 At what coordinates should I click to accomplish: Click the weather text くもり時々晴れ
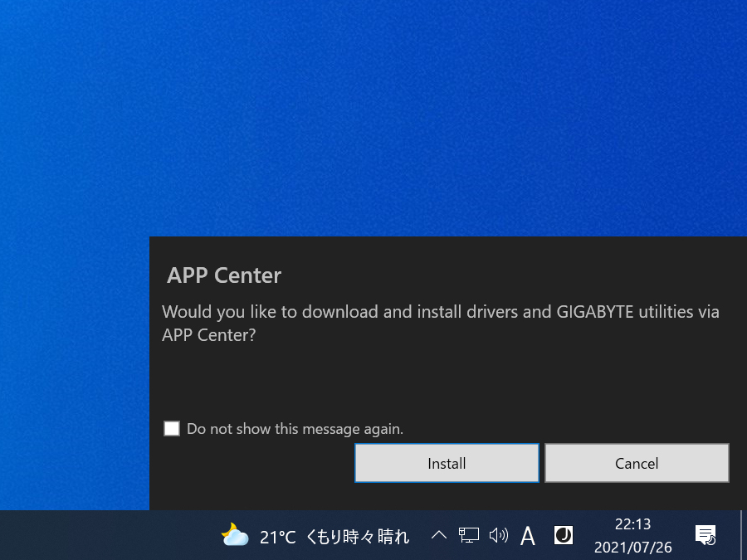click(x=357, y=537)
